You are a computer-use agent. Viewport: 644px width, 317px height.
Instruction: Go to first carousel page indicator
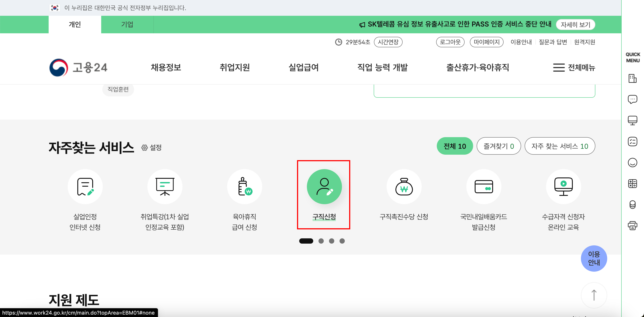click(x=306, y=241)
